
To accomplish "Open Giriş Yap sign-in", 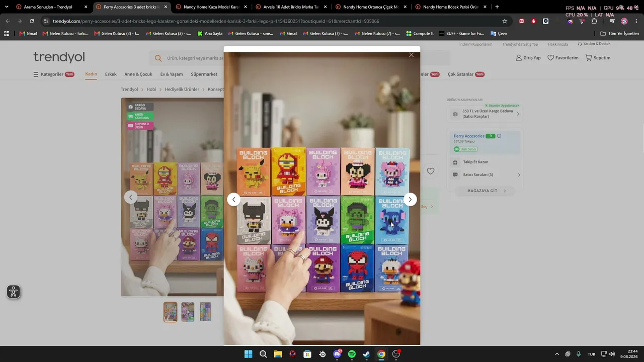I will coord(528,58).
